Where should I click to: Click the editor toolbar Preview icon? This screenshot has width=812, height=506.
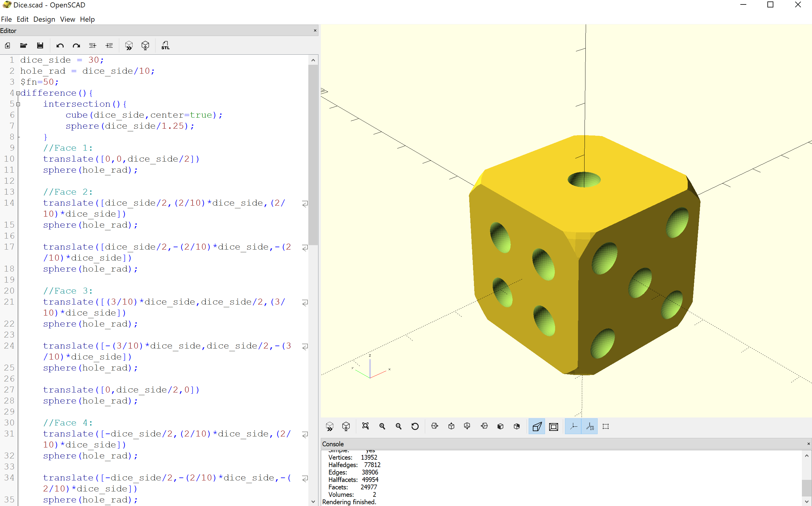[128, 45]
